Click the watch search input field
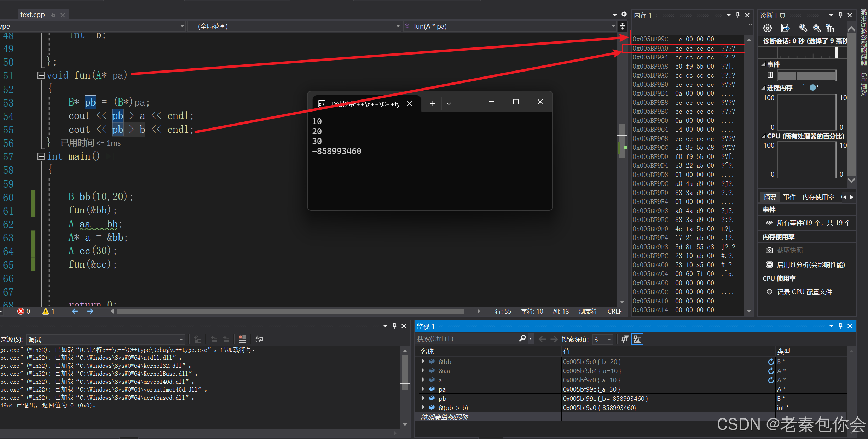The image size is (868, 439). point(467,339)
